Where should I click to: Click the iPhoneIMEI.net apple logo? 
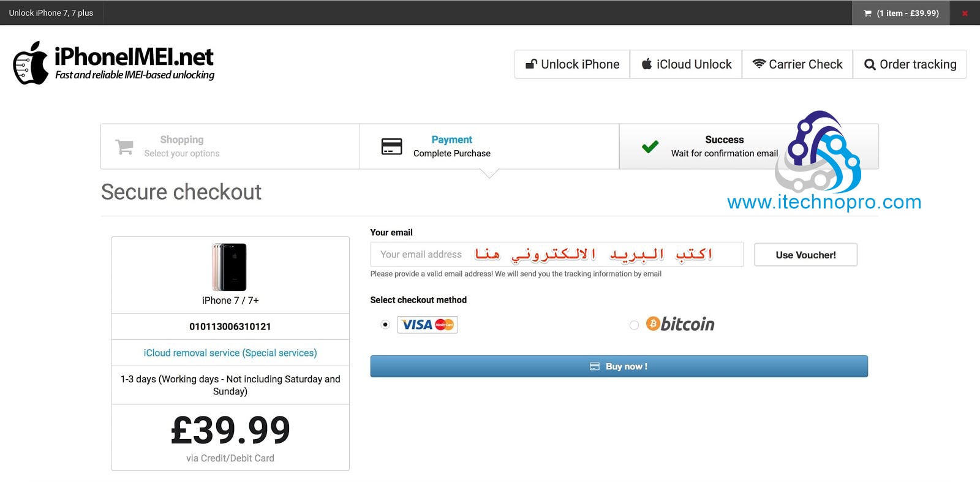tap(31, 63)
